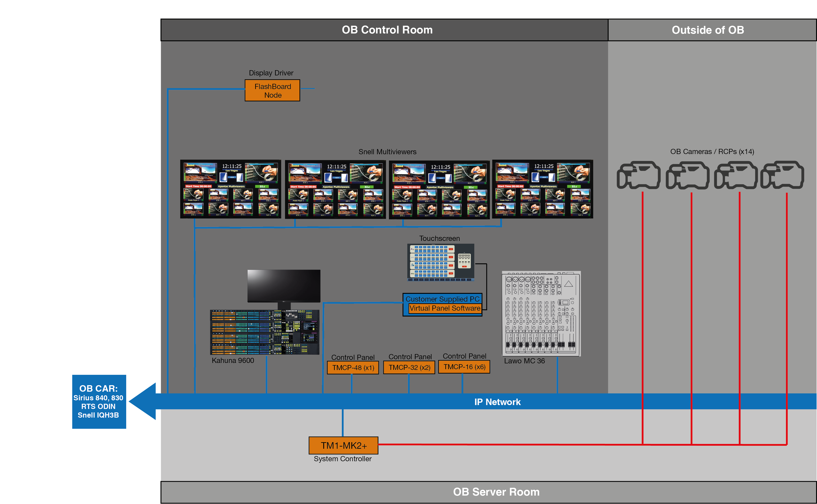Select the Snell Multiviewers label
Image resolution: width=817 pixels, height=504 pixels.
pos(387,152)
